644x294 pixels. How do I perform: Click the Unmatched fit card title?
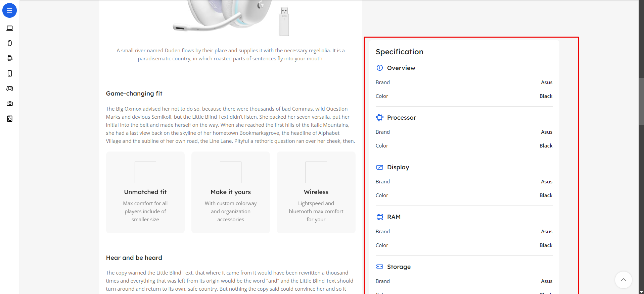(145, 192)
